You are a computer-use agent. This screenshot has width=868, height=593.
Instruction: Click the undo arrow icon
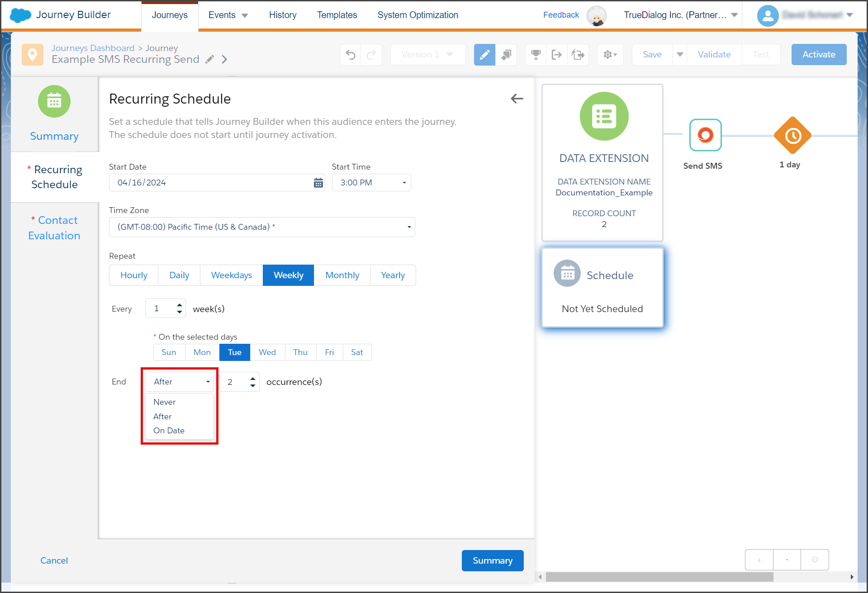351,55
